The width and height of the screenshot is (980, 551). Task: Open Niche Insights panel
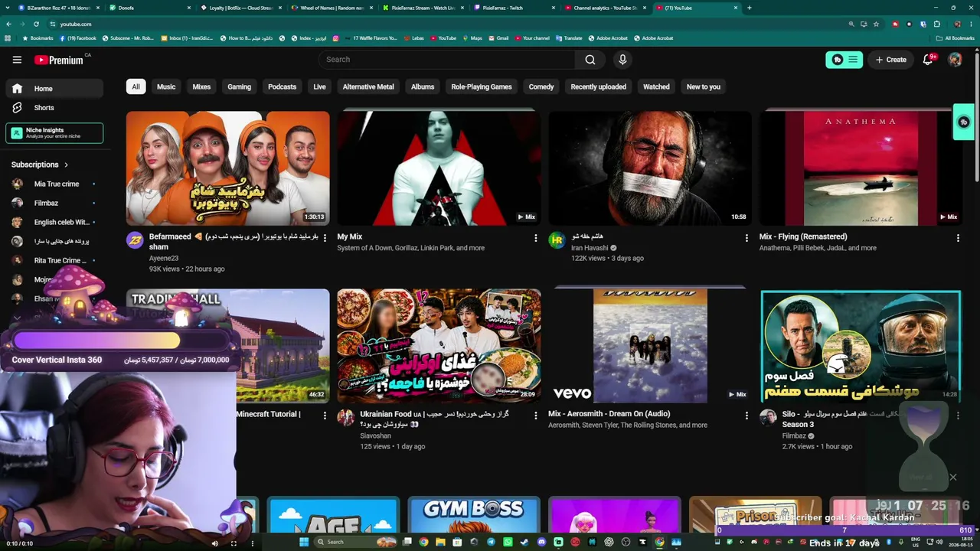[54, 133]
